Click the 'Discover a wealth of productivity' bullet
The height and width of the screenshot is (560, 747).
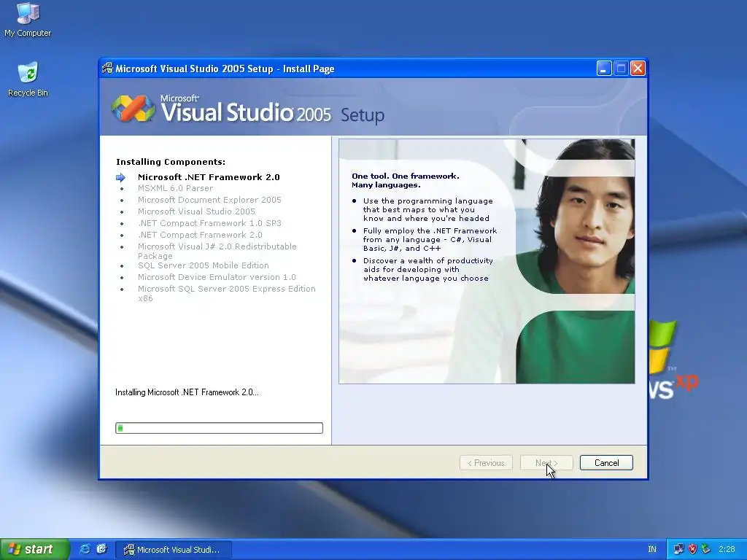(x=427, y=270)
